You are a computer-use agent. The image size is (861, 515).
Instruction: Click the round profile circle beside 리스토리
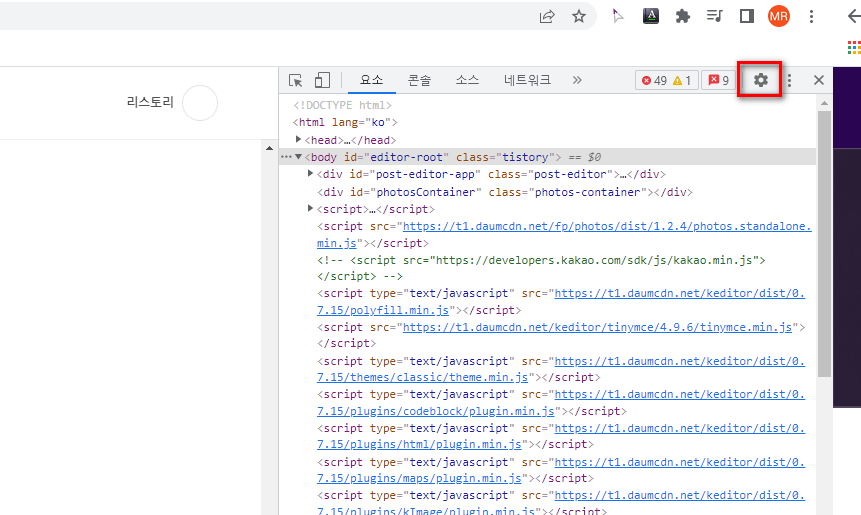pyautogui.click(x=200, y=103)
